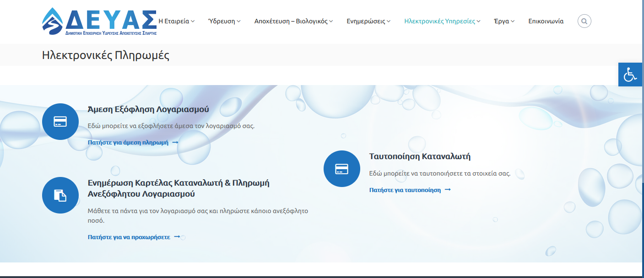Click the Ταυτοποίηση Καταναλωτή heading
The width and height of the screenshot is (644, 278).
pos(420,156)
